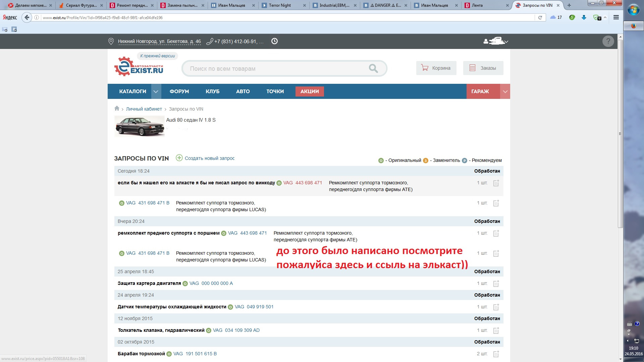
Task: Click the page vertical scrollbar thumb
Action: coord(620,134)
